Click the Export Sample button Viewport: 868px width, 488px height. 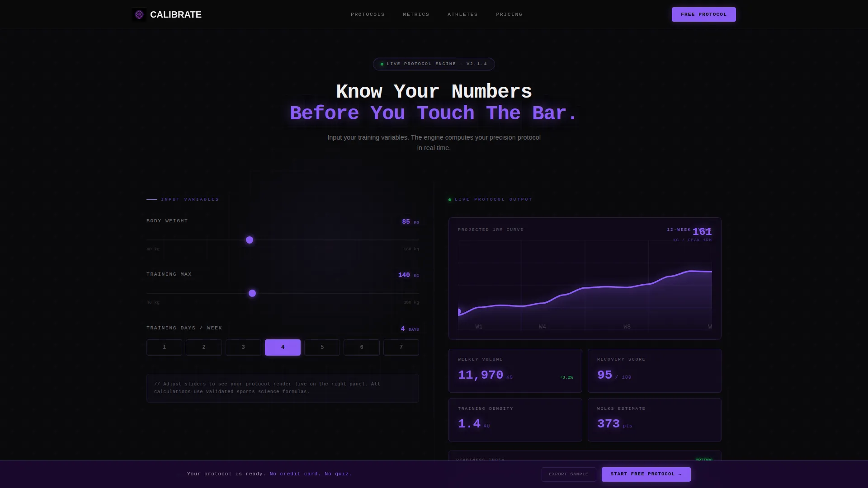pos(568,474)
